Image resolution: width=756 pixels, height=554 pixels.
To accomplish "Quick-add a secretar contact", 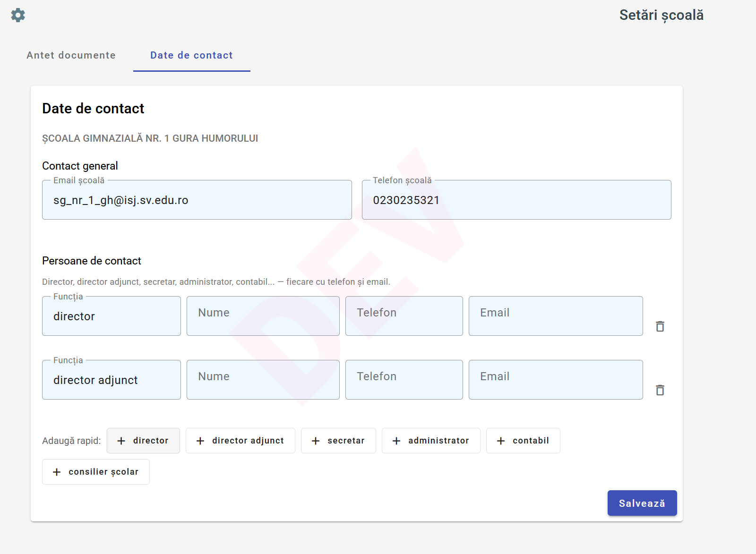I will coord(338,441).
